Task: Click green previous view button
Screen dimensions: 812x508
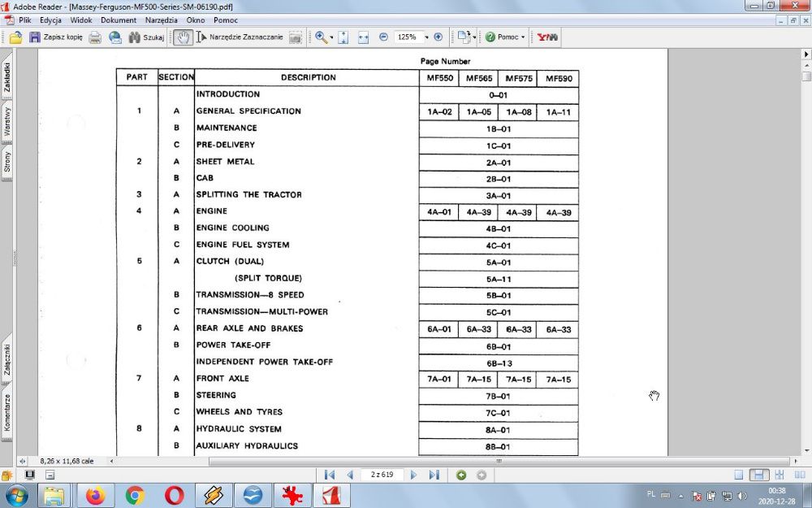Action: (x=461, y=475)
